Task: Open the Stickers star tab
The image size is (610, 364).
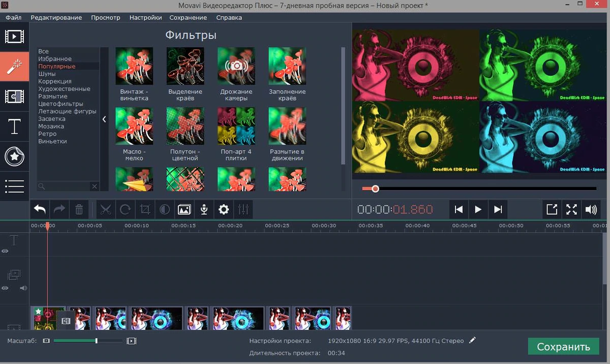Action: (14, 156)
